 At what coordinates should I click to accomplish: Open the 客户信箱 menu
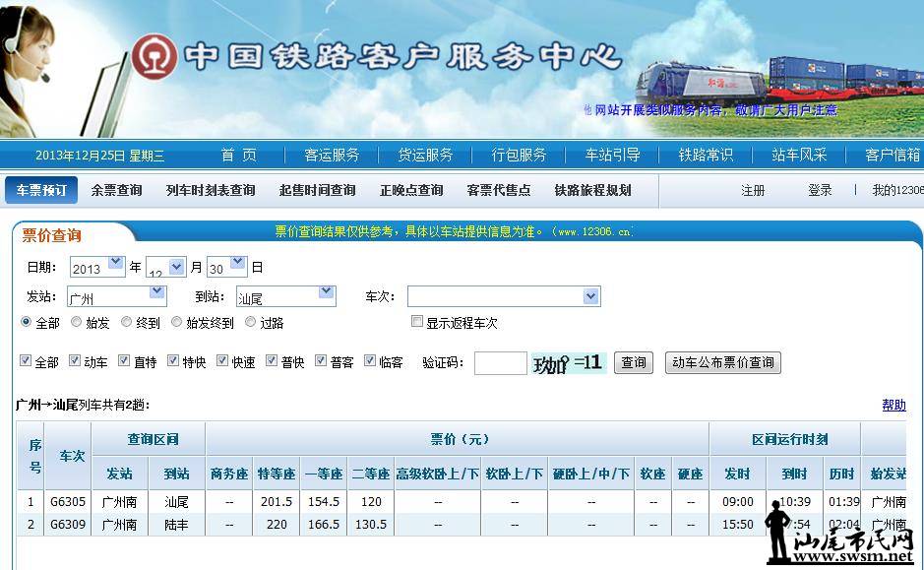893,155
